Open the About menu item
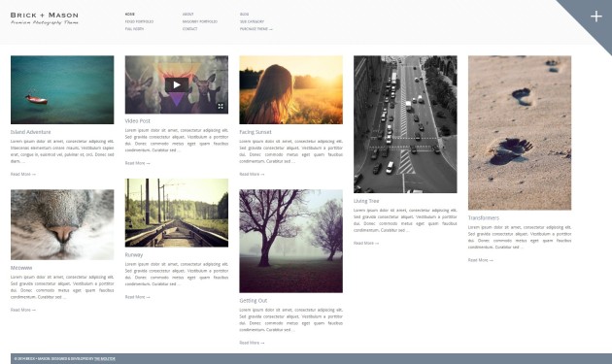This screenshot has height=364, width=612. [x=187, y=14]
